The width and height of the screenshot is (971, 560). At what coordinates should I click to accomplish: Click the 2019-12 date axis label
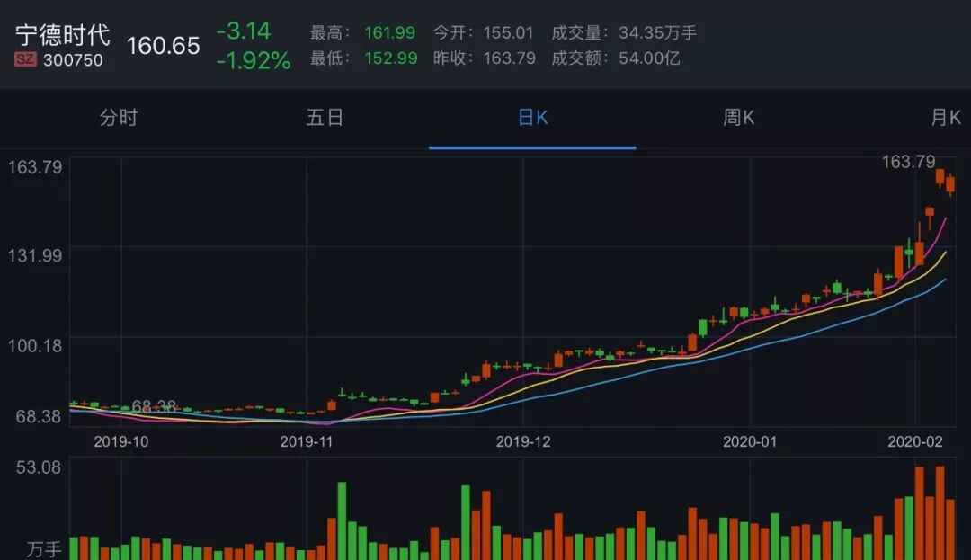522,442
